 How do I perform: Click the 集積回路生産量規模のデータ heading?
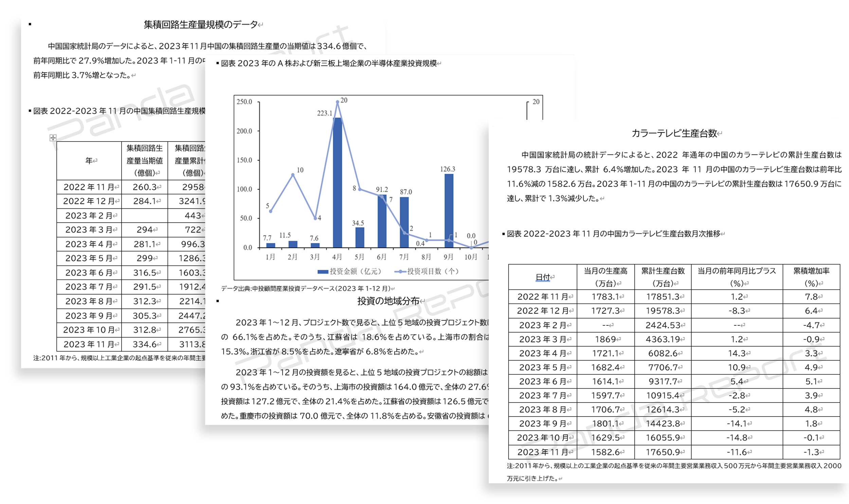pyautogui.click(x=201, y=24)
